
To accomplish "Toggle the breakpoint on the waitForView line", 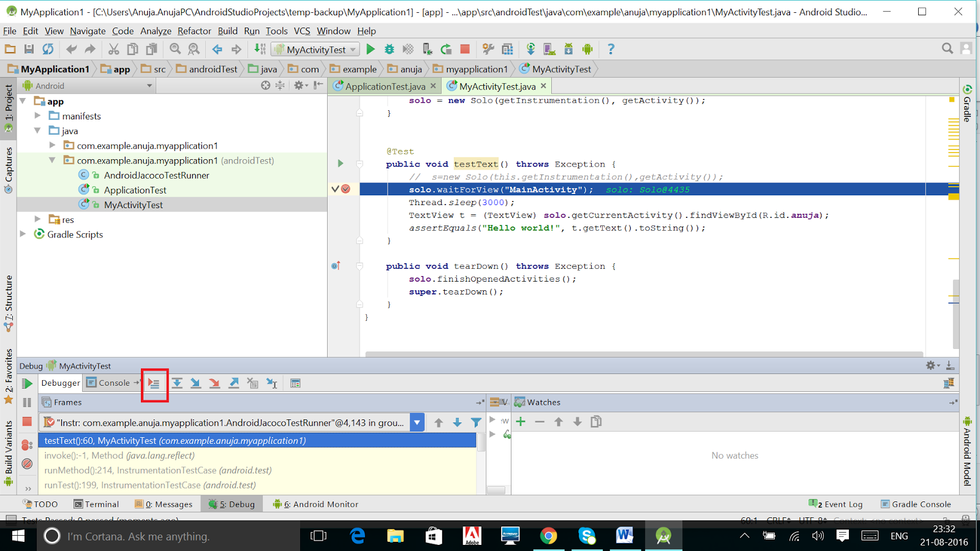I will coord(346,189).
